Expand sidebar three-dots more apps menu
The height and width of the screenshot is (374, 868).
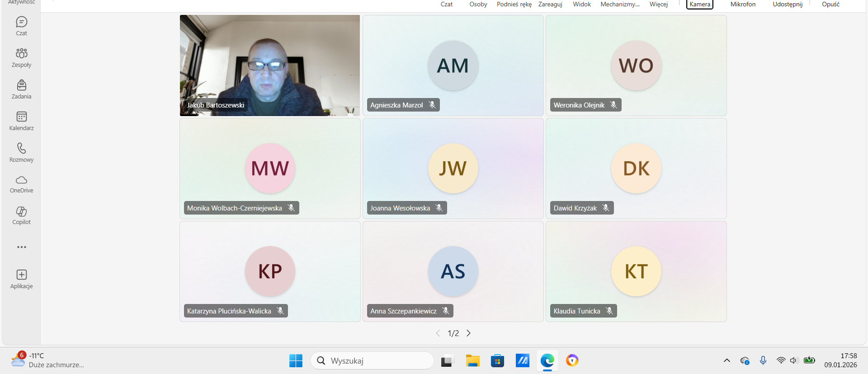tap(21, 247)
